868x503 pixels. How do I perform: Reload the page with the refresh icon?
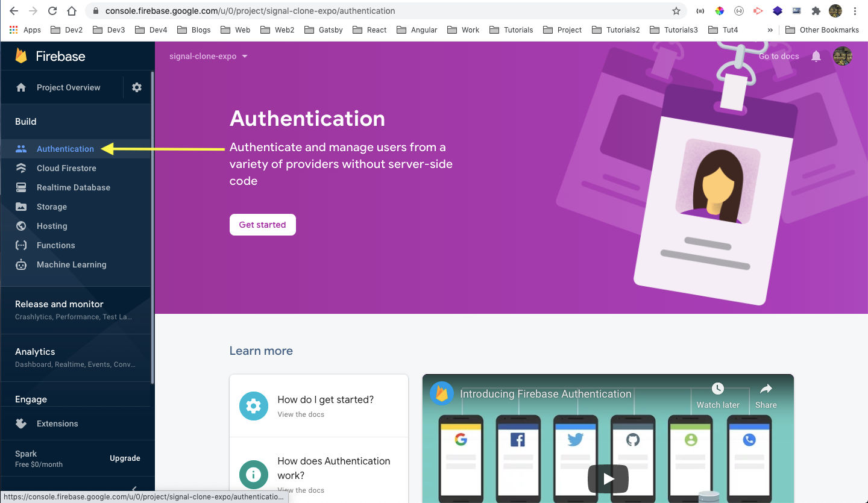pyautogui.click(x=52, y=11)
